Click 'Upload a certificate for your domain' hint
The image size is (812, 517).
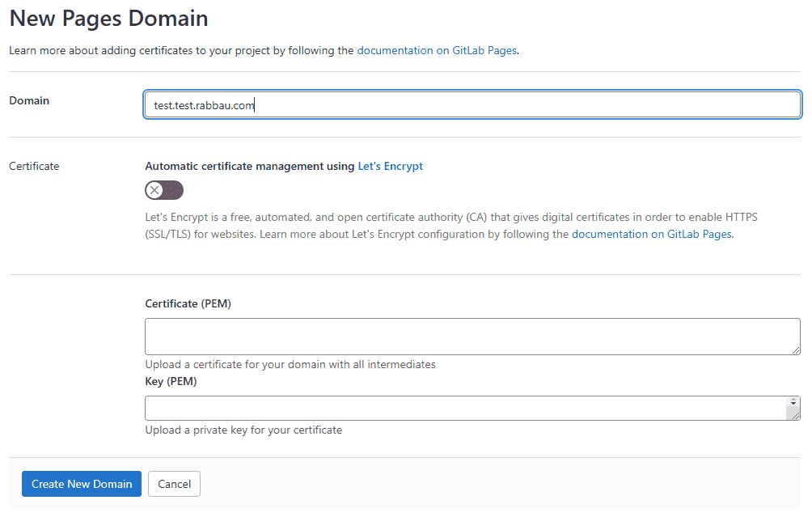pos(290,364)
